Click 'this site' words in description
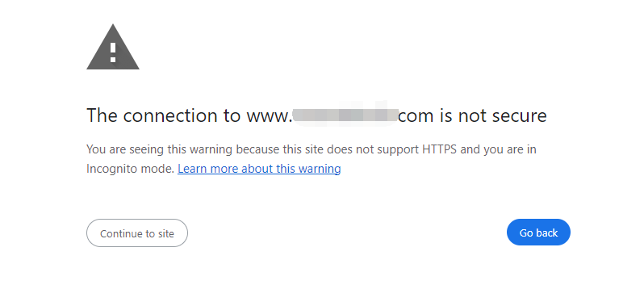The image size is (644, 306). click(303, 149)
